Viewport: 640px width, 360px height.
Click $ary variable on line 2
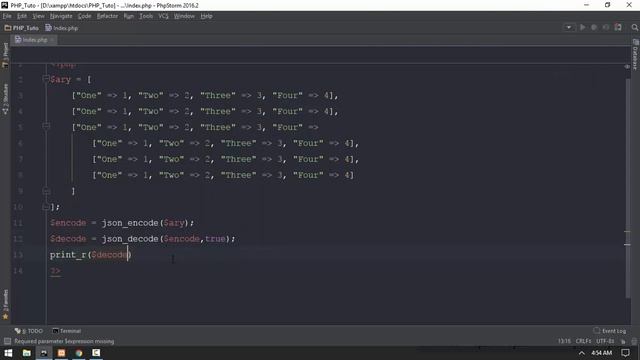pyautogui.click(x=60, y=79)
